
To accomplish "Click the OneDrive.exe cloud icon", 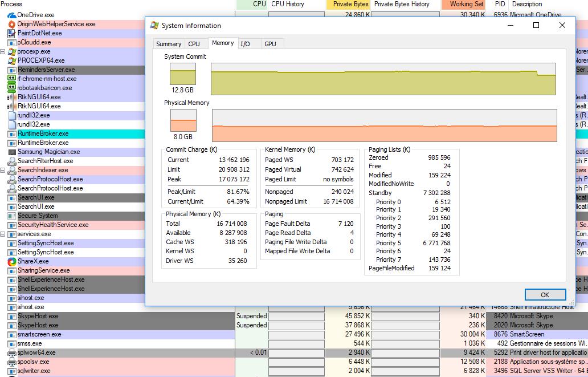I will coord(12,15).
